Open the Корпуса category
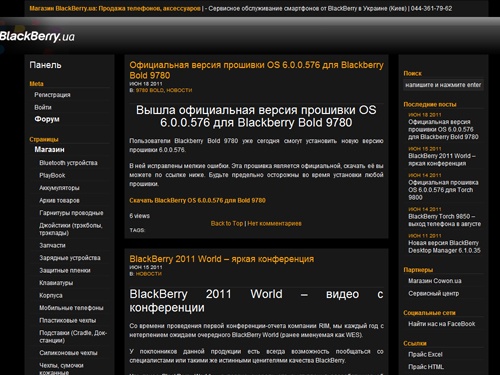This screenshot has width=500, height=375. click(51, 295)
